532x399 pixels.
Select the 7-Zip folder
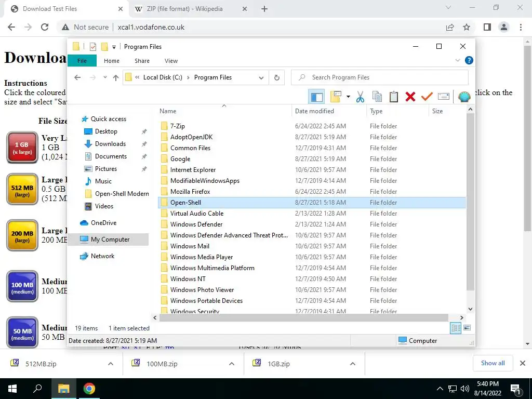[178, 126]
